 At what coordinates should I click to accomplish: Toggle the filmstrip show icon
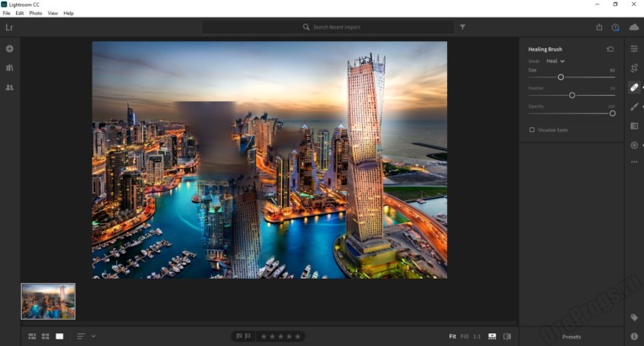coord(492,336)
